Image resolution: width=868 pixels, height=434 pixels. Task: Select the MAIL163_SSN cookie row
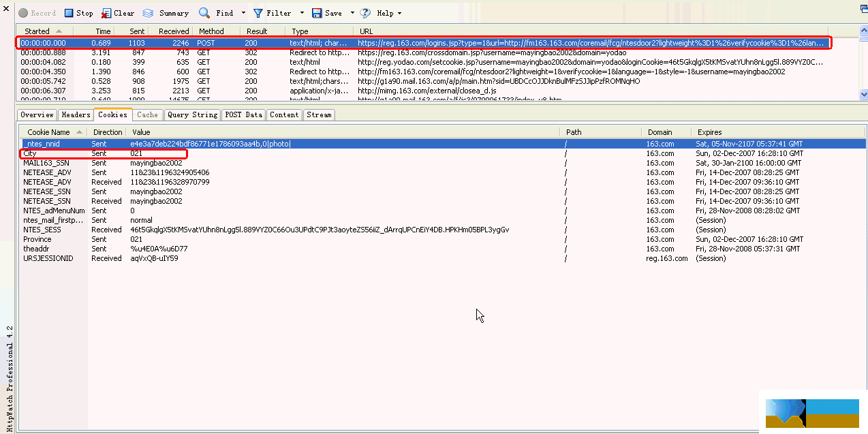(x=443, y=163)
